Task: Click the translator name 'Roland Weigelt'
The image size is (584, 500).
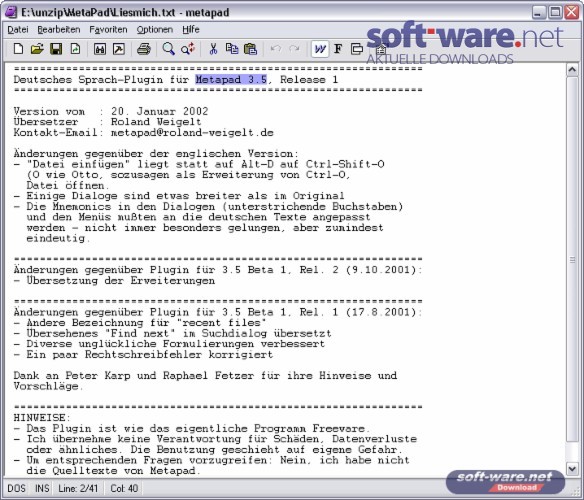Action: (x=156, y=122)
